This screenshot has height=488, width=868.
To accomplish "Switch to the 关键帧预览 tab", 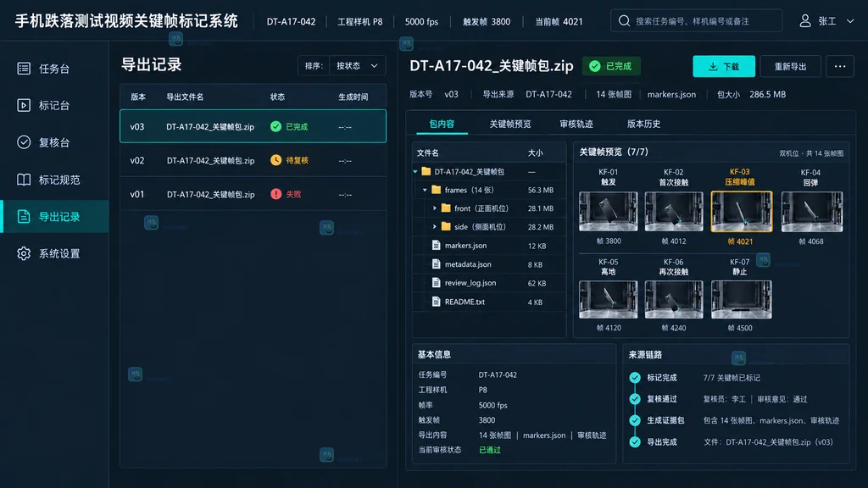I will 509,124.
